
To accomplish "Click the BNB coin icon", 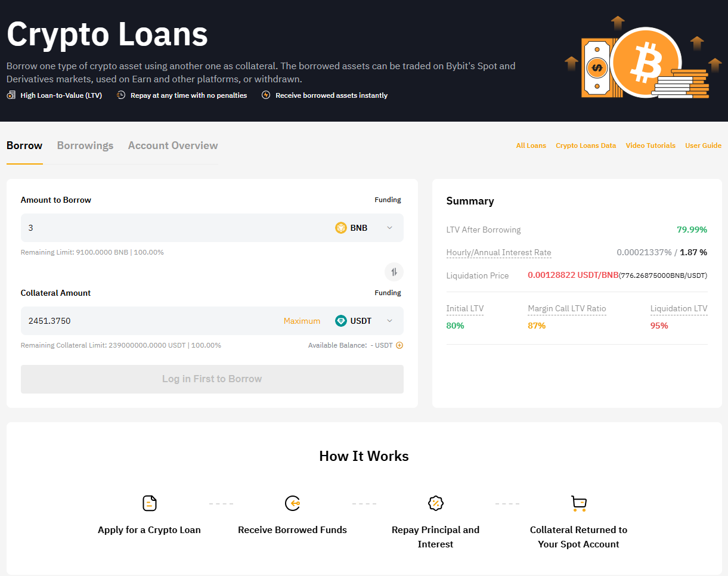I will (x=341, y=228).
